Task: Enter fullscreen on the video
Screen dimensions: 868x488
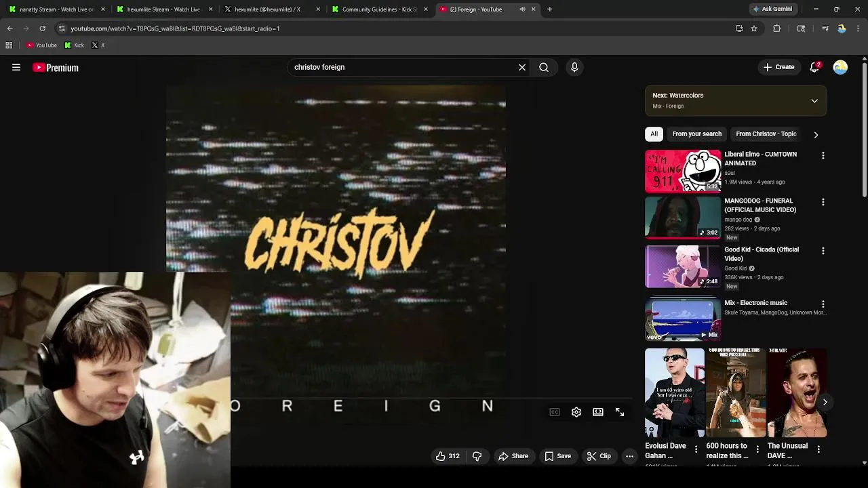Action: 620,412
